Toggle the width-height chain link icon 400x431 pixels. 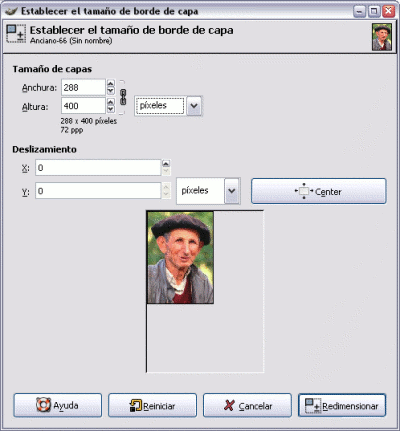click(x=123, y=97)
